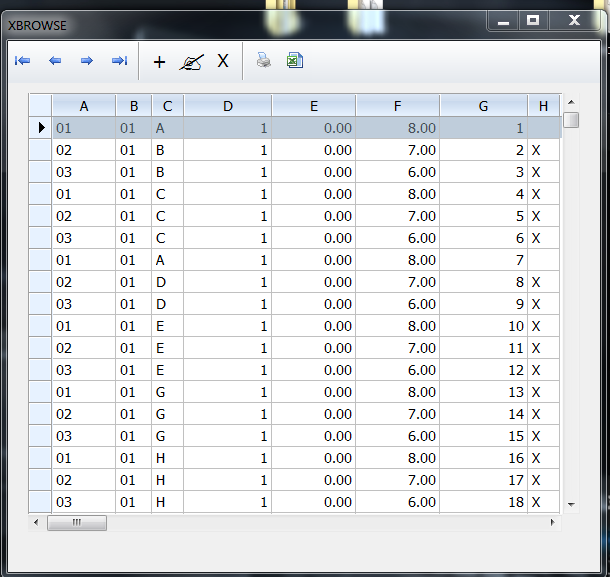Add a new record with plus icon
This screenshot has height=577, width=610.
159,62
